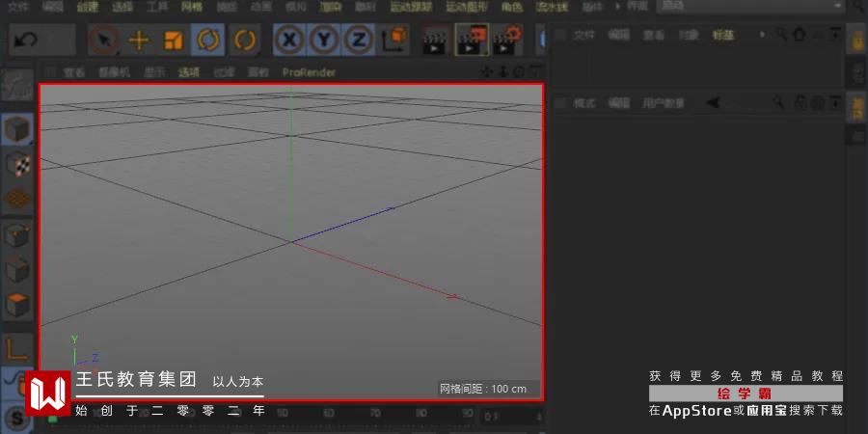
Task: Expand main menu overflow arrow before 界面
Action: [x=618, y=7]
